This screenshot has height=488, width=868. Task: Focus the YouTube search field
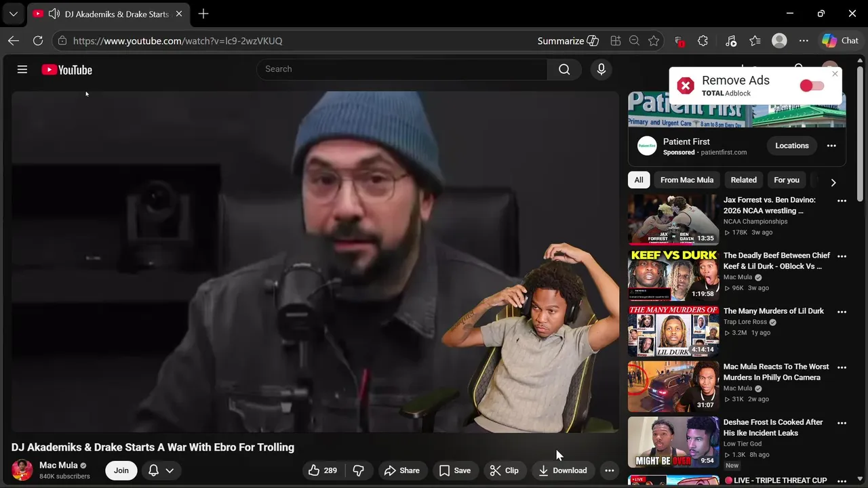[x=402, y=69]
